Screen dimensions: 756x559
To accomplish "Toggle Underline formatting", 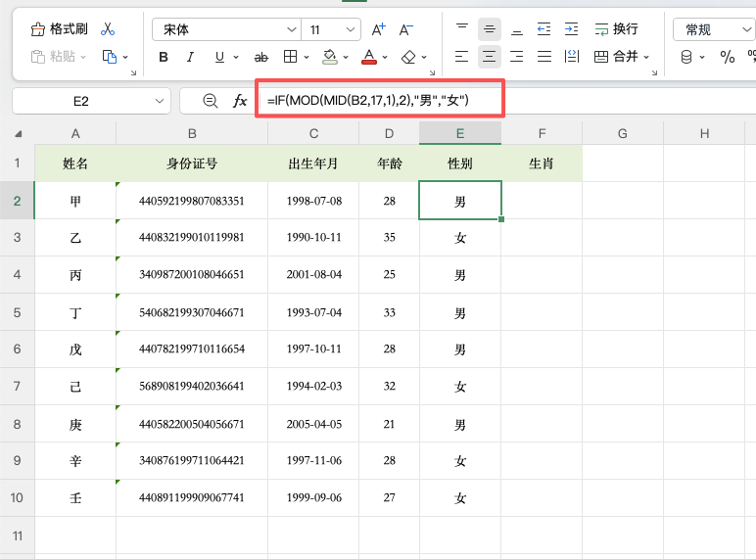I will pyautogui.click(x=219, y=58).
